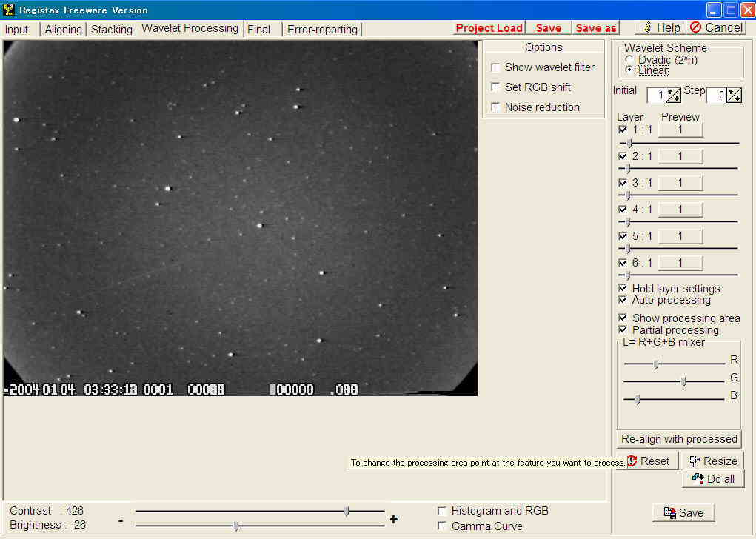Uncheck Hold layer settings
The image size is (756, 539).
pyautogui.click(x=623, y=289)
